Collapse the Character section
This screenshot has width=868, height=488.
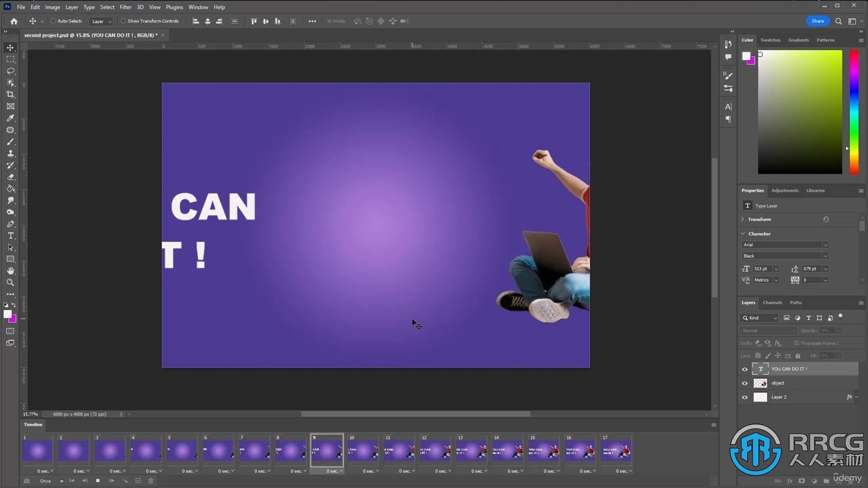(x=743, y=234)
